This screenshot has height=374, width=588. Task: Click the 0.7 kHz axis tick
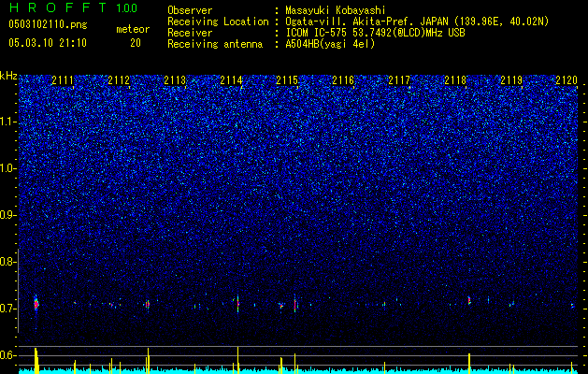pyautogui.click(x=9, y=309)
